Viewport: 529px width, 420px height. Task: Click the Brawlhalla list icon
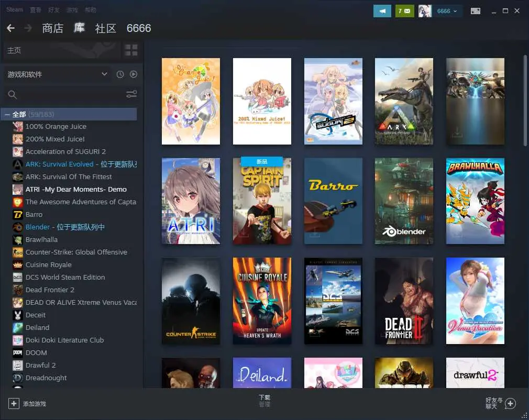[18, 239]
